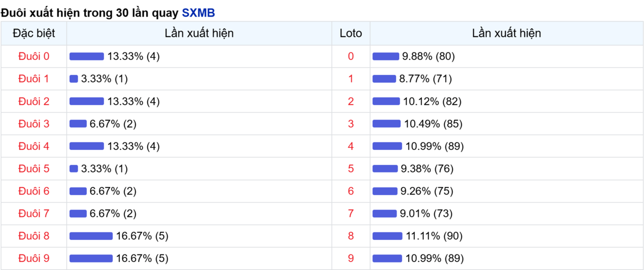644x270 pixels.
Task: Select the Đuôi 7 row label
Action: 34,214
